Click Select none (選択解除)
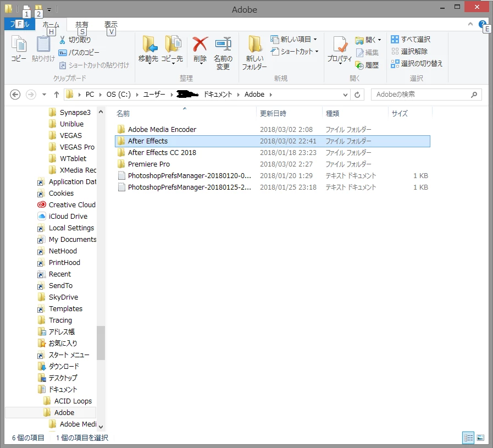The width and height of the screenshot is (493, 448). (x=409, y=51)
